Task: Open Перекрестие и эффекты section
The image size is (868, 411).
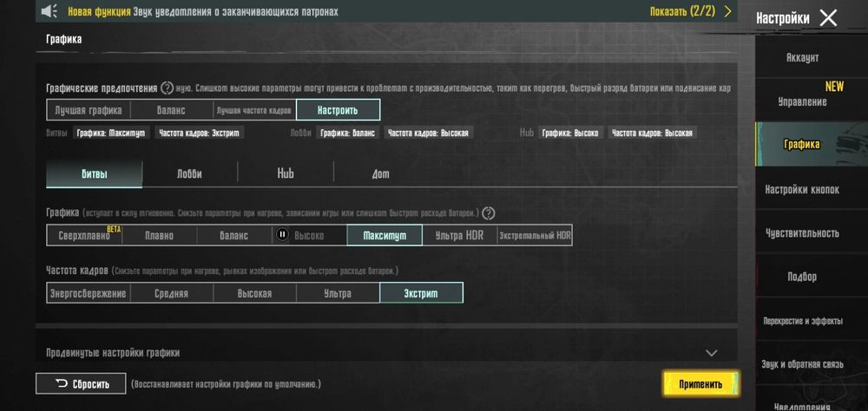Action: 802,321
